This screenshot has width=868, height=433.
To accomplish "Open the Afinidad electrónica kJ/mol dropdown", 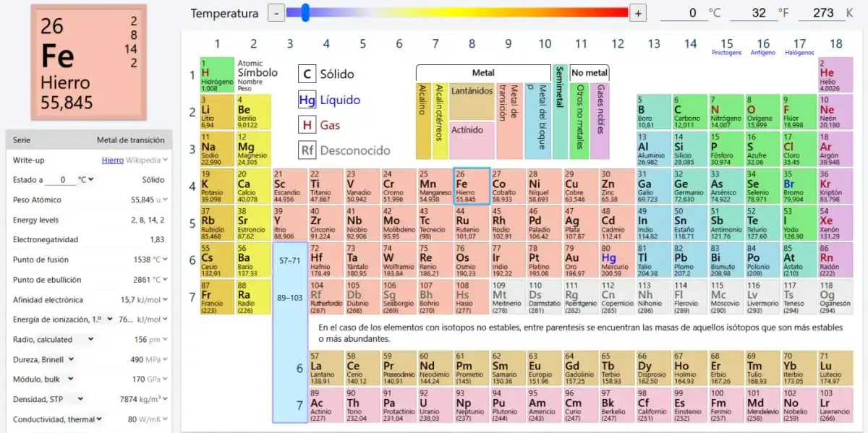I will (154, 300).
